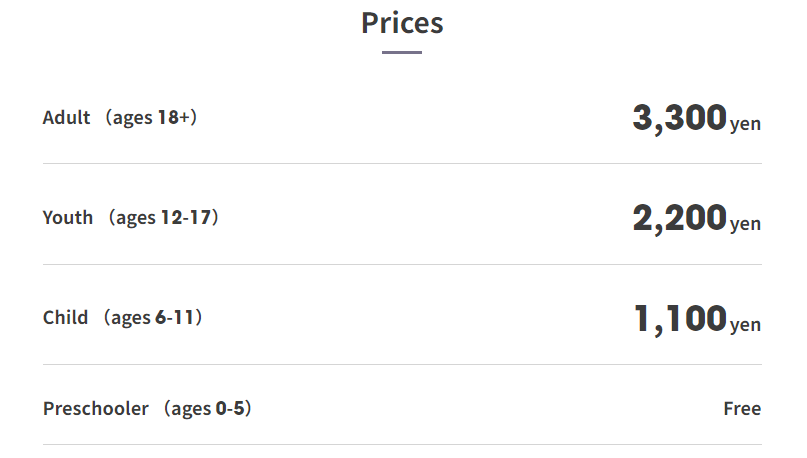The width and height of the screenshot is (807, 458).
Task: Select the Preschooler ticket label
Action: pyautogui.click(x=96, y=409)
